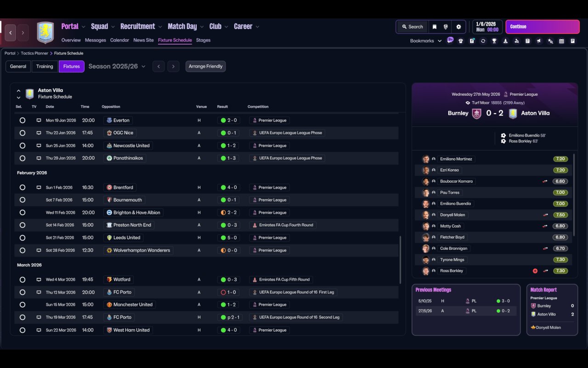Go to previous season with left arrow
This screenshot has height=368, width=588.
click(158, 67)
